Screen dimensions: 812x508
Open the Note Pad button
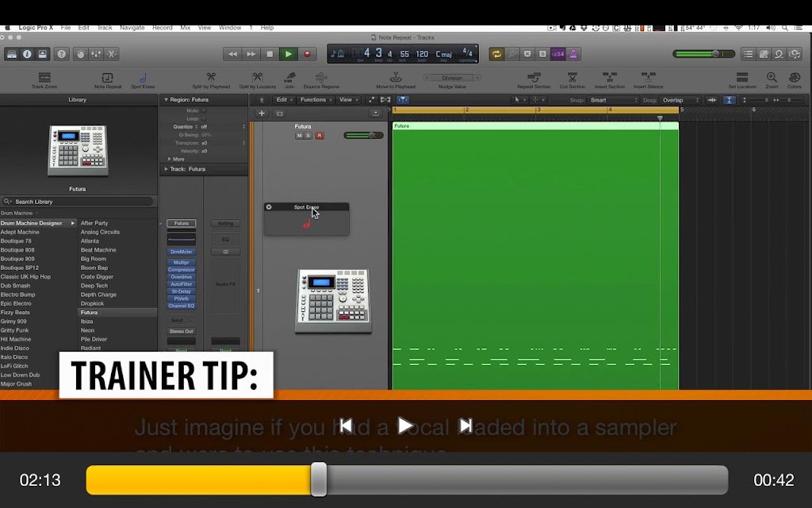point(764,54)
